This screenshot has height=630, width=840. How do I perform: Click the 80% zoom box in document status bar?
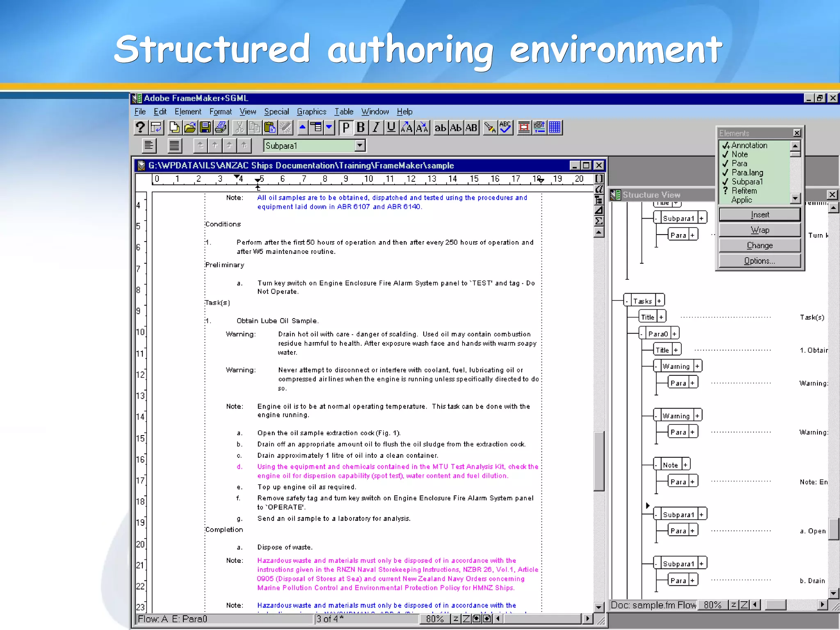point(435,619)
